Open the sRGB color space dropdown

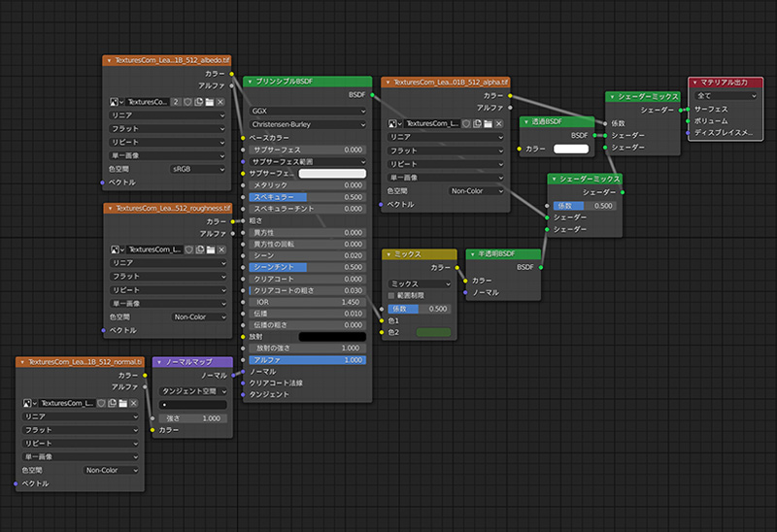(x=199, y=169)
